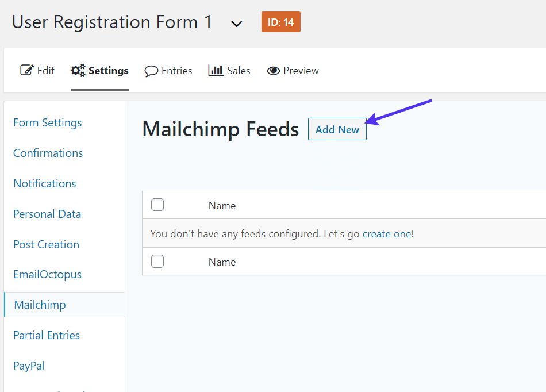Click the Preview eye icon
The image size is (546, 392).
273,71
